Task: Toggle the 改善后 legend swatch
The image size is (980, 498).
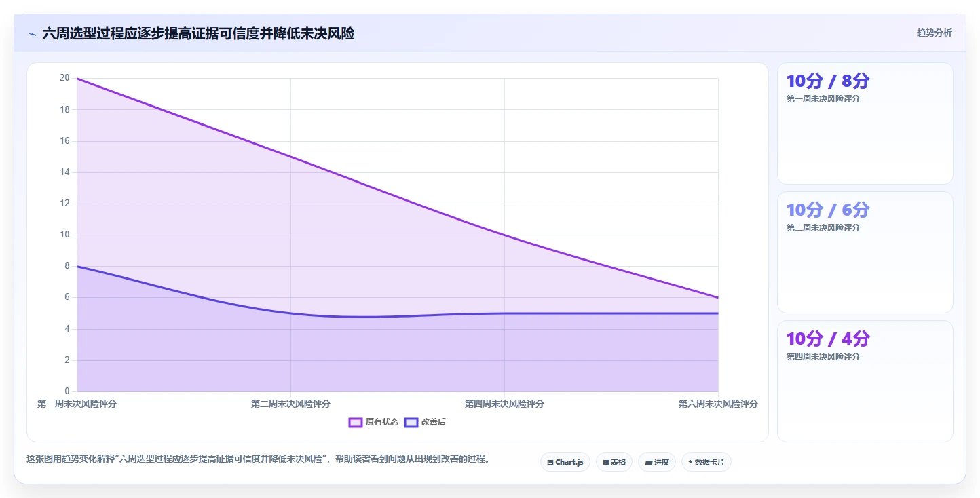Action: click(x=411, y=422)
